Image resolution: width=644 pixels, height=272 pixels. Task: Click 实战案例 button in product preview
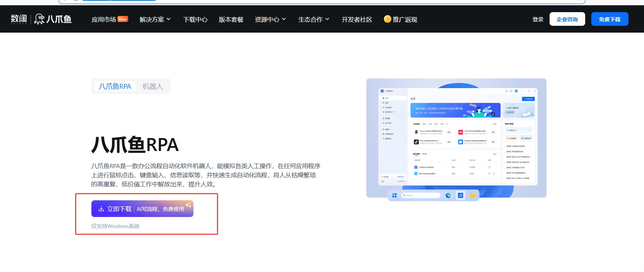click(512, 138)
